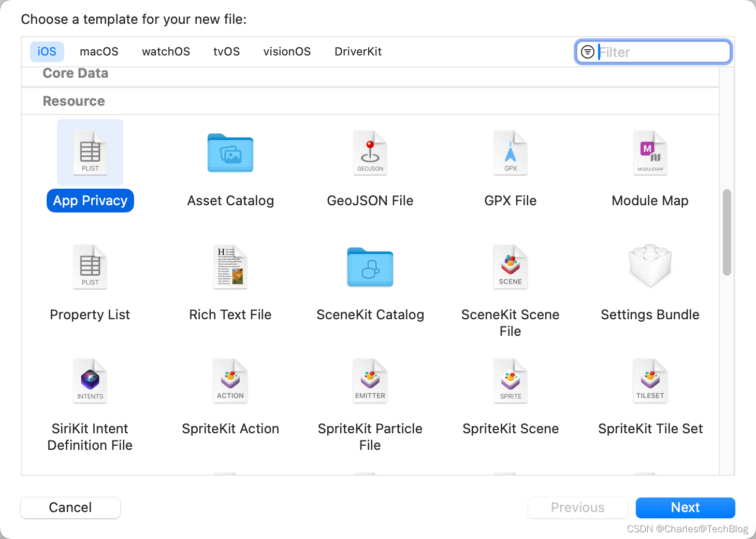Select the SpriteKit Emitter particle icon
Screen dimensions: 756x539
370,380
